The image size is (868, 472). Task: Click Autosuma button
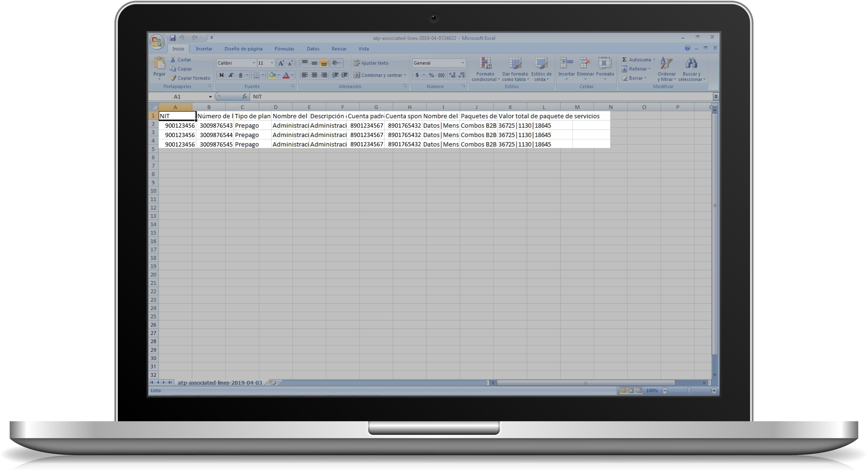[637, 60]
